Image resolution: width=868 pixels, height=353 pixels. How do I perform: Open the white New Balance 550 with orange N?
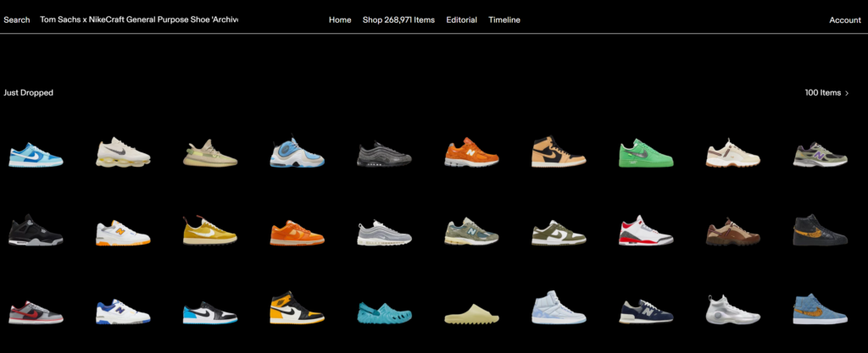pos(122,233)
